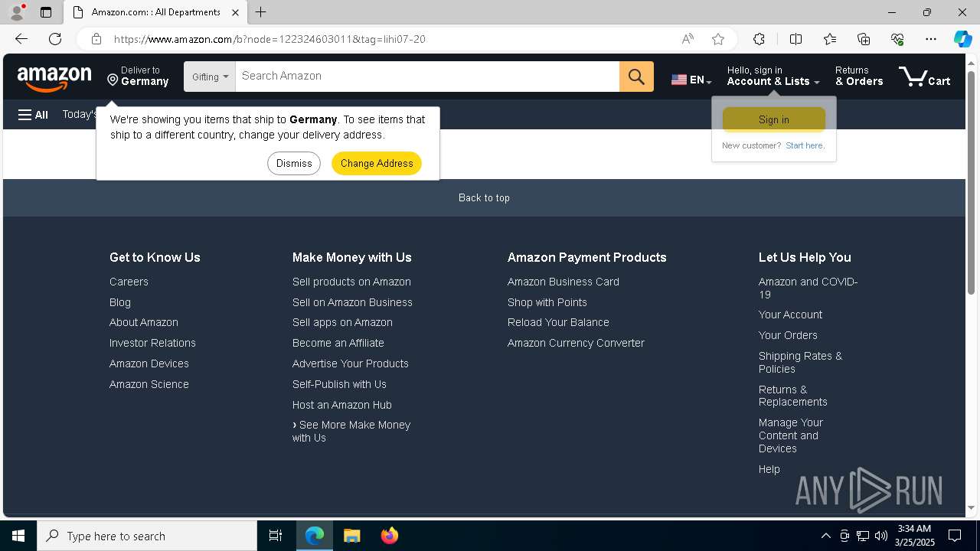Open Investor Relations link
Screen dimensions: 980x551
coord(152,343)
